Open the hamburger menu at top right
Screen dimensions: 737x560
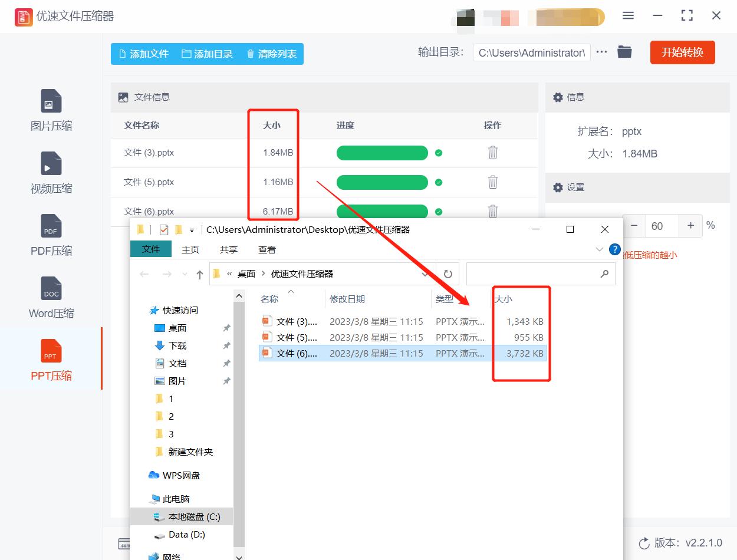(x=628, y=16)
